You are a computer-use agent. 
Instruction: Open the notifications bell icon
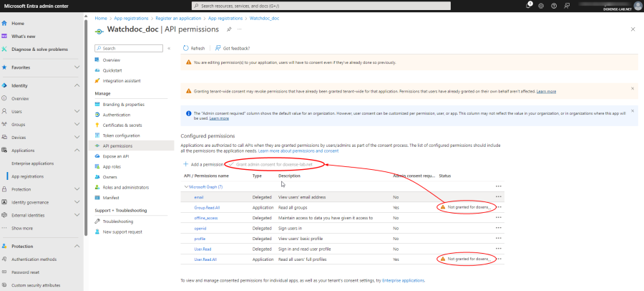pyautogui.click(x=528, y=6)
